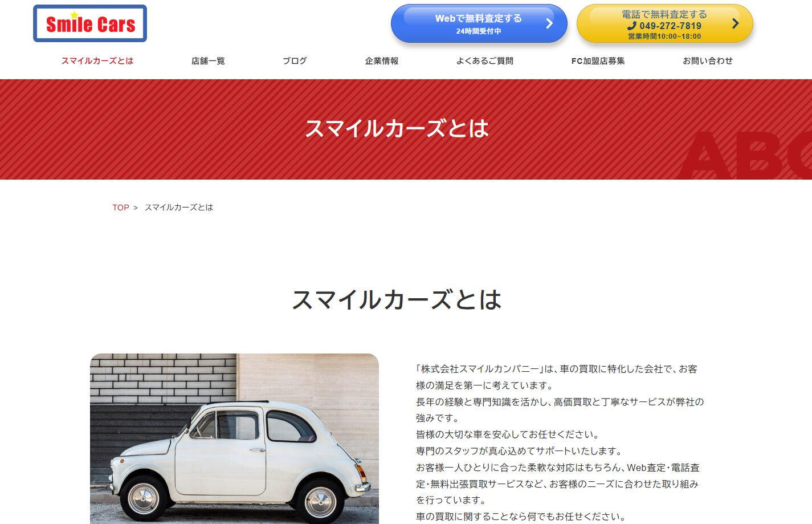Open the 企業情報 company information page

pos(381,60)
